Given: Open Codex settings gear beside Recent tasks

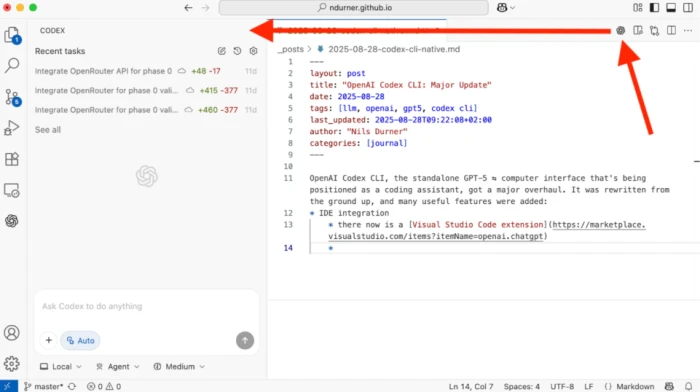Looking at the screenshot, I should pyautogui.click(x=253, y=51).
